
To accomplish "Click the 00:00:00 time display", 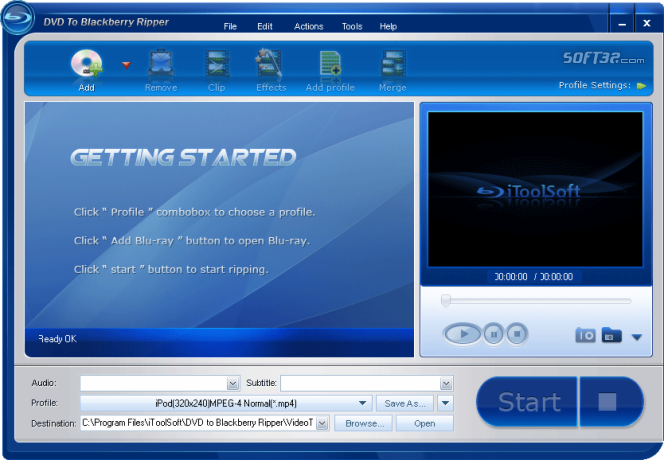I will [534, 277].
